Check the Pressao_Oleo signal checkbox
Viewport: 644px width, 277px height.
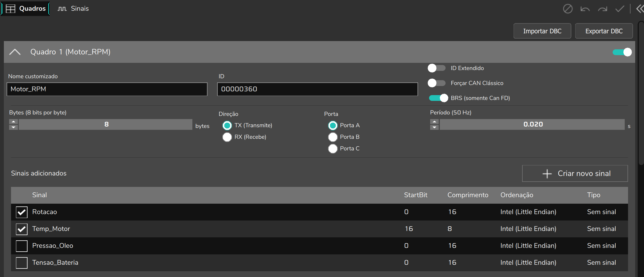(x=21, y=246)
